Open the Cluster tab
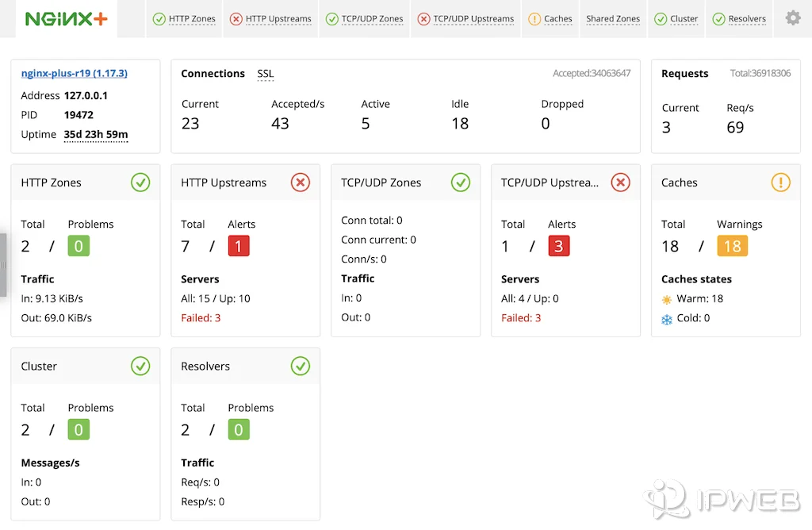 (676, 19)
